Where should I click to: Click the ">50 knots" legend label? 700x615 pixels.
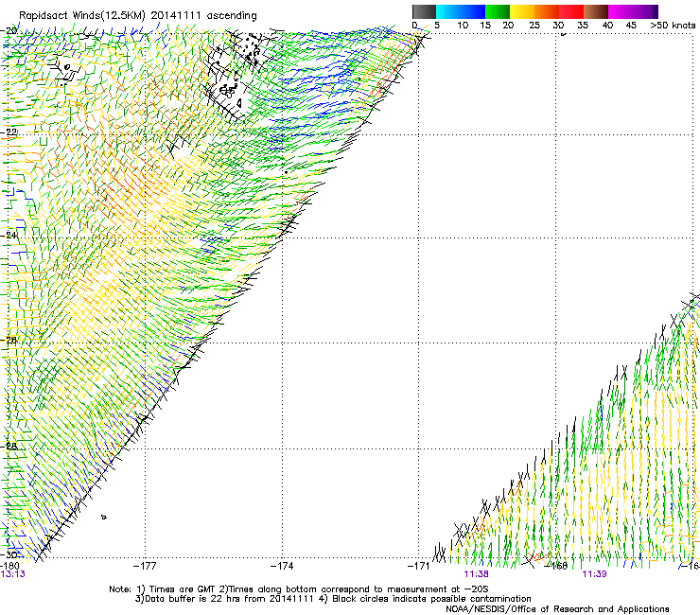(673, 26)
